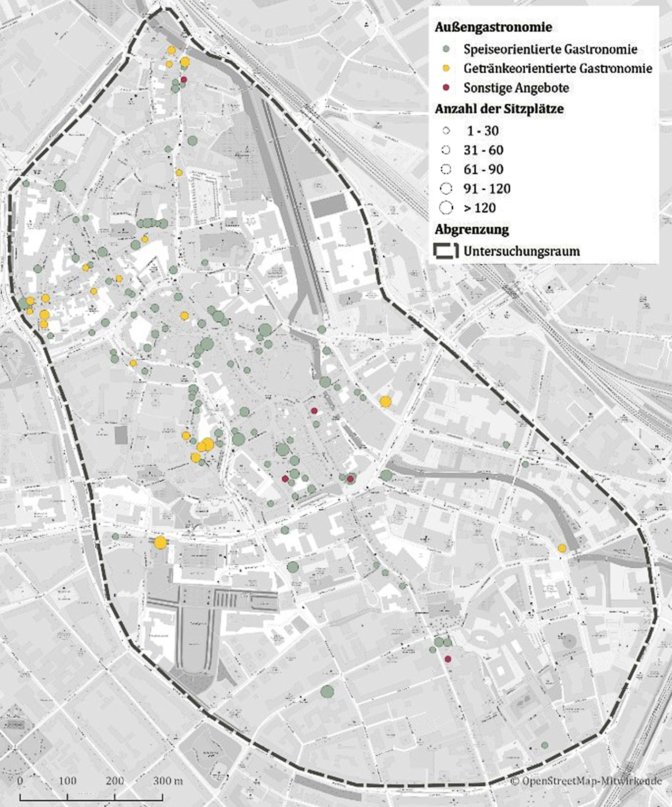This screenshot has width=672, height=807.
Task: Click the yellow Getränkeorientierte Gastronomie legend dot
Action: tap(446, 68)
